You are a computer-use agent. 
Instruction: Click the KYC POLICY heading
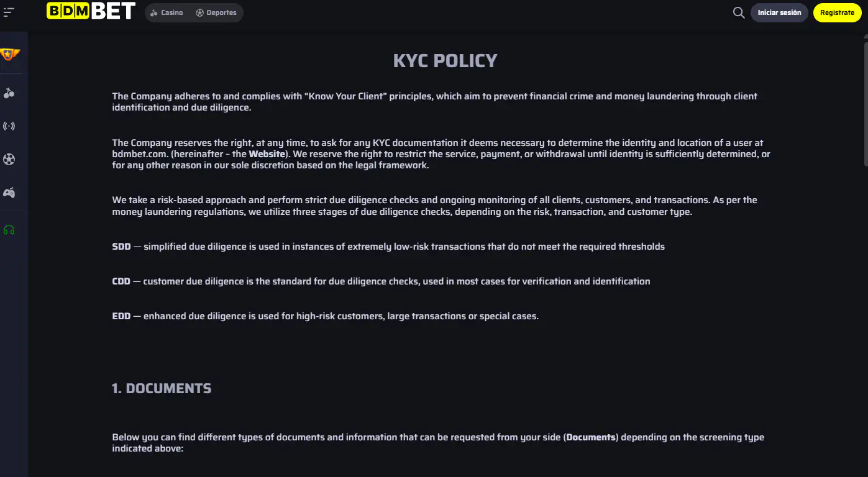[445, 61]
